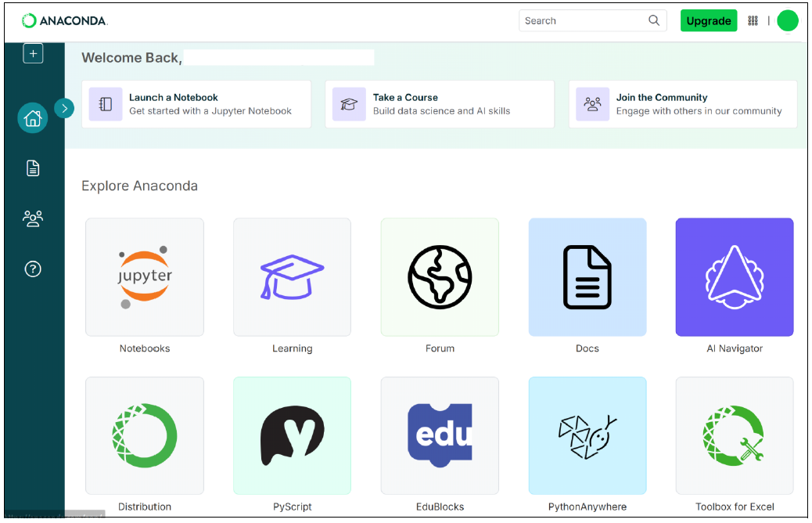Open the Home icon in sidebar
Screen dimensions: 812x523
(33, 118)
